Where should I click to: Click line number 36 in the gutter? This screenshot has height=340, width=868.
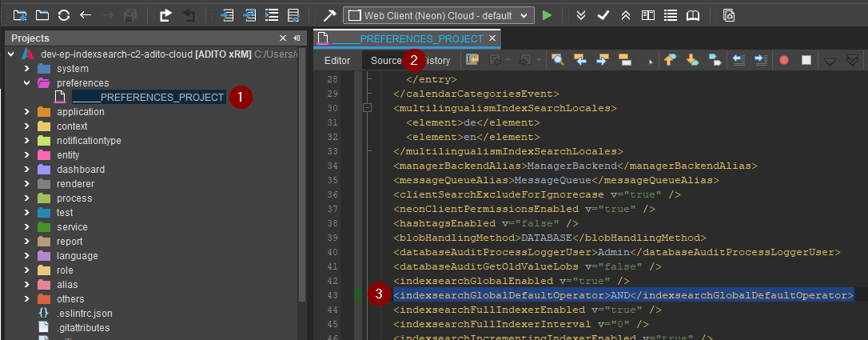332,194
